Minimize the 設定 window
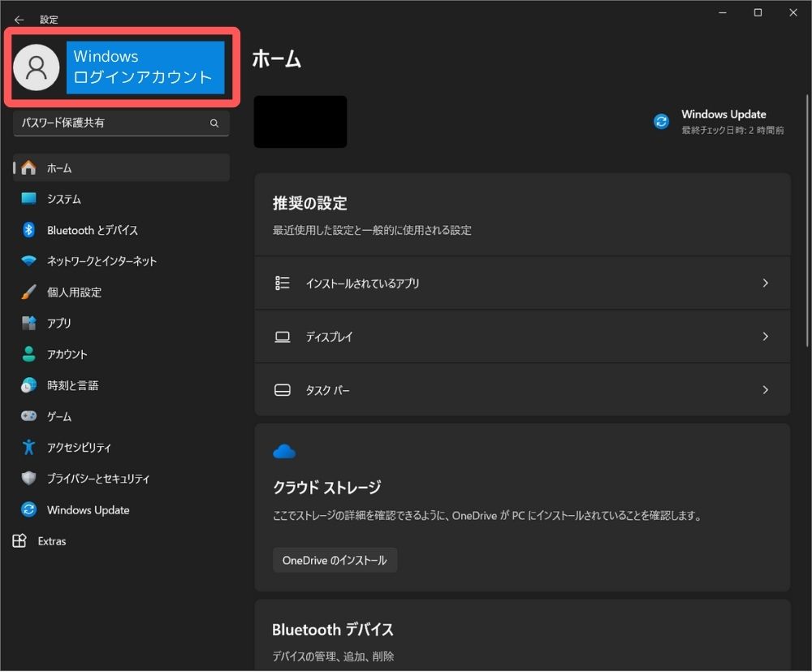The image size is (812, 672). point(723,12)
